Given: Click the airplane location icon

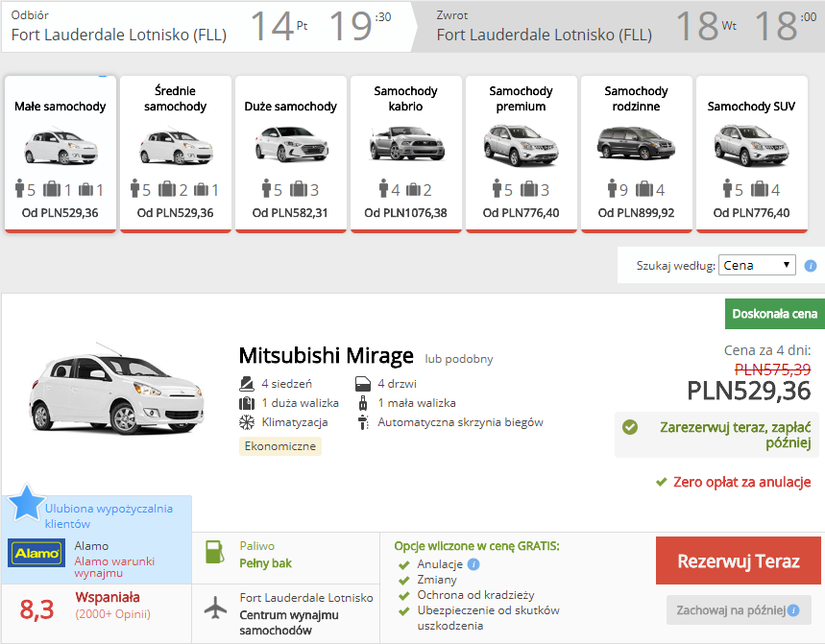Looking at the screenshot, I should [x=215, y=608].
